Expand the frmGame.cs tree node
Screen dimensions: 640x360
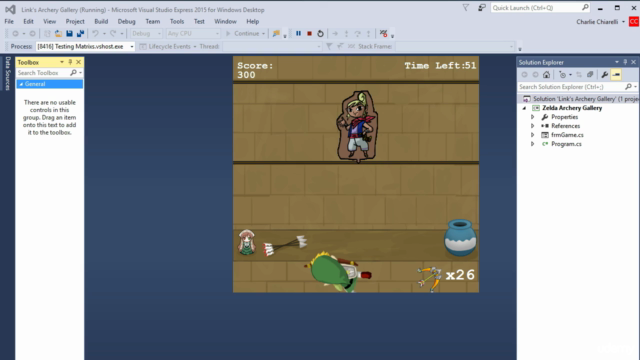[x=533, y=135]
